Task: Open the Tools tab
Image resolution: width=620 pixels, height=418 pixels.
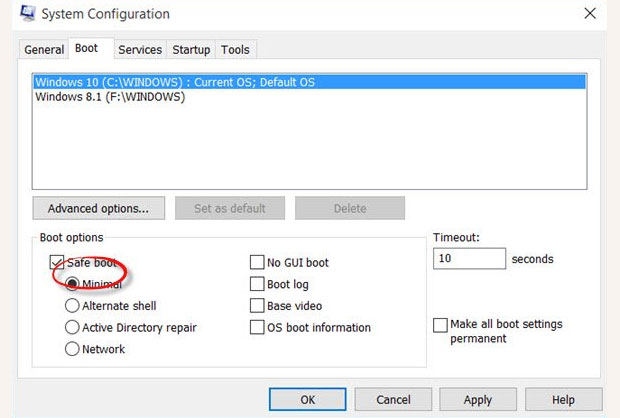Action: pyautogui.click(x=235, y=50)
